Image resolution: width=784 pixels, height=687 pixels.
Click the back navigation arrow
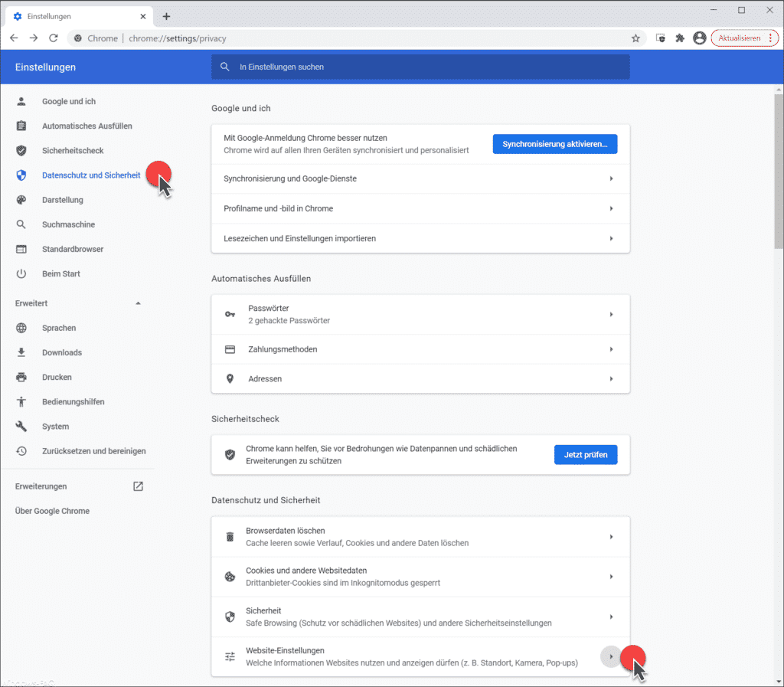coord(14,38)
